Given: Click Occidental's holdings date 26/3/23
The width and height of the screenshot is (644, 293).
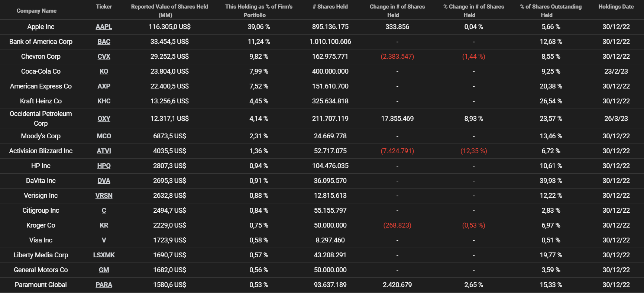Looking at the screenshot, I should click(616, 119).
